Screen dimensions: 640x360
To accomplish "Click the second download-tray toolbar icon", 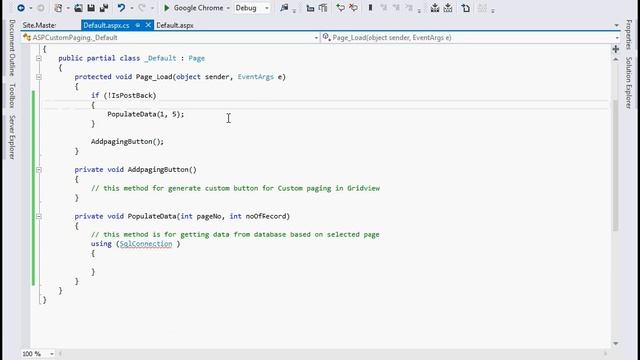I will point(448,8).
